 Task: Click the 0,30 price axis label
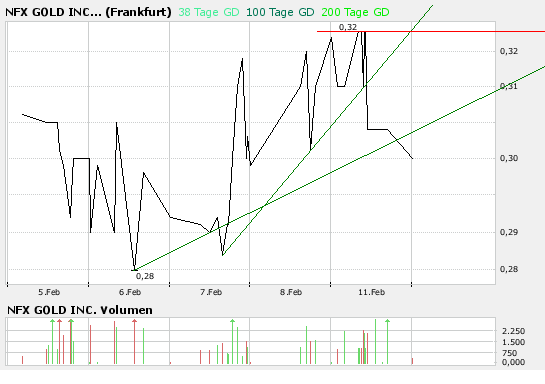pos(509,158)
